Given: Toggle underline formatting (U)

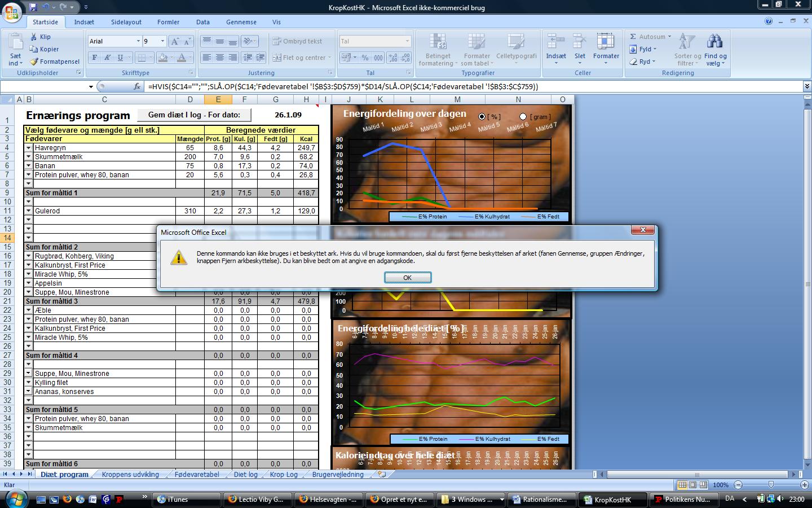Looking at the screenshot, I should (120, 58).
